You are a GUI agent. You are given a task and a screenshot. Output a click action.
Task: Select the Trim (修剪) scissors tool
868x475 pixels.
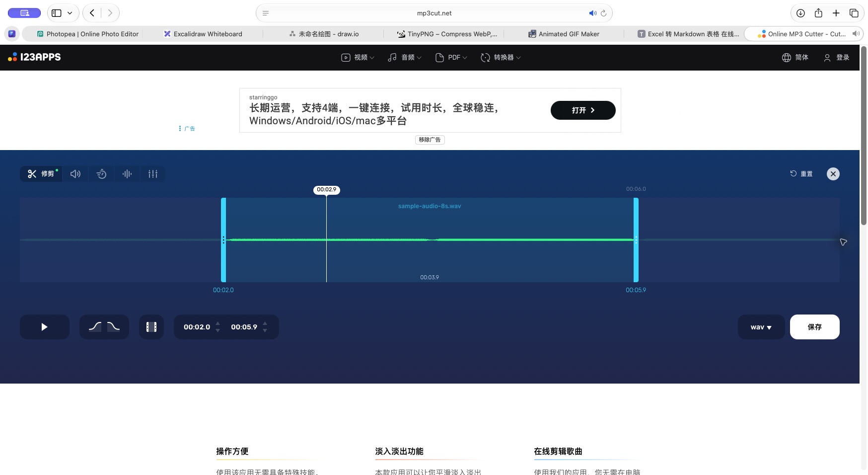pyautogui.click(x=41, y=174)
